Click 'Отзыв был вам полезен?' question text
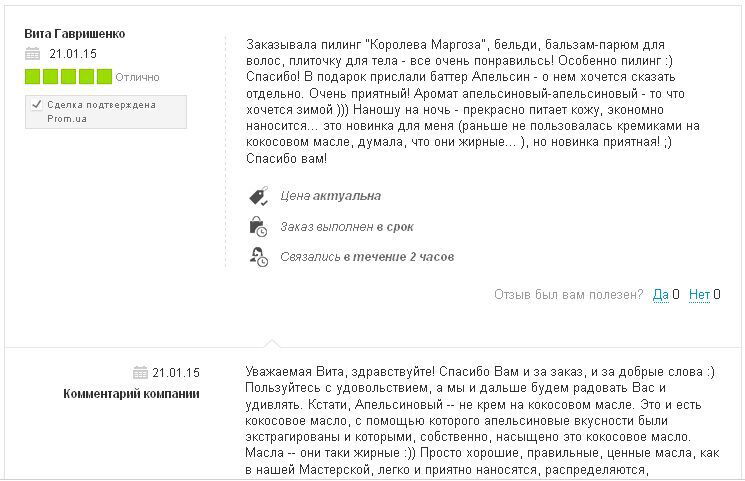This screenshot has width=745, height=481. pyautogui.click(x=568, y=295)
